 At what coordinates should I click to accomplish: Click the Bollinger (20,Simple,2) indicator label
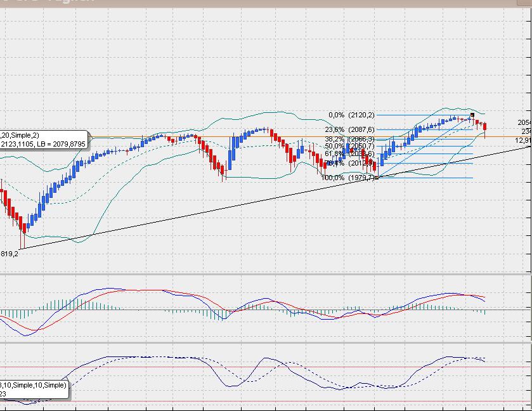click(x=19, y=136)
